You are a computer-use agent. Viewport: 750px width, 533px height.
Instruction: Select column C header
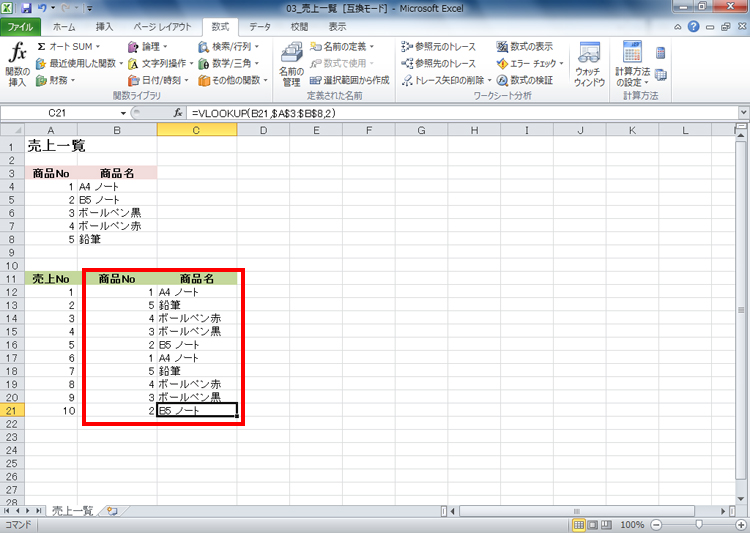click(x=197, y=130)
